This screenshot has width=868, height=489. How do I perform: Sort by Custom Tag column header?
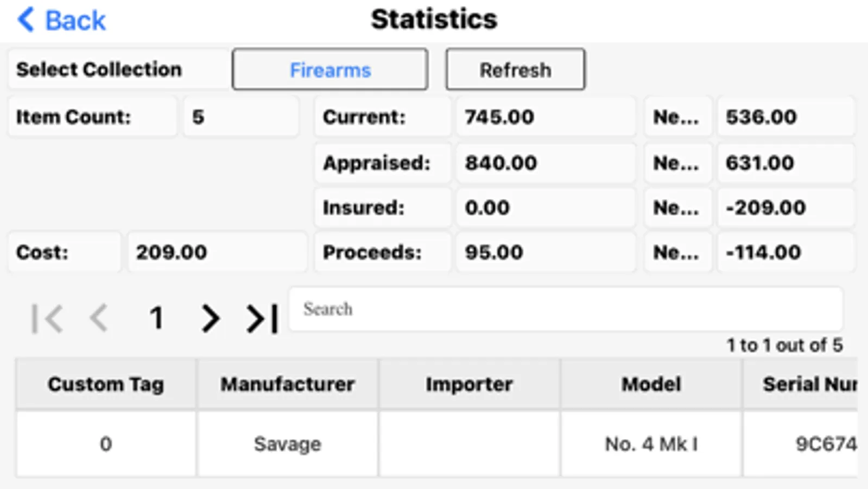coord(106,384)
